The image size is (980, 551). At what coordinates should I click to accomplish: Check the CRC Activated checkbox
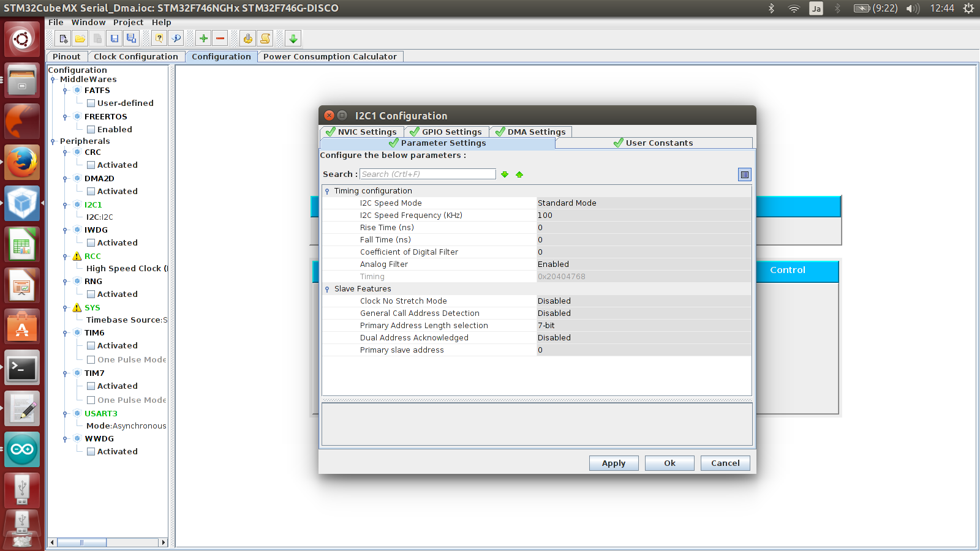91,165
